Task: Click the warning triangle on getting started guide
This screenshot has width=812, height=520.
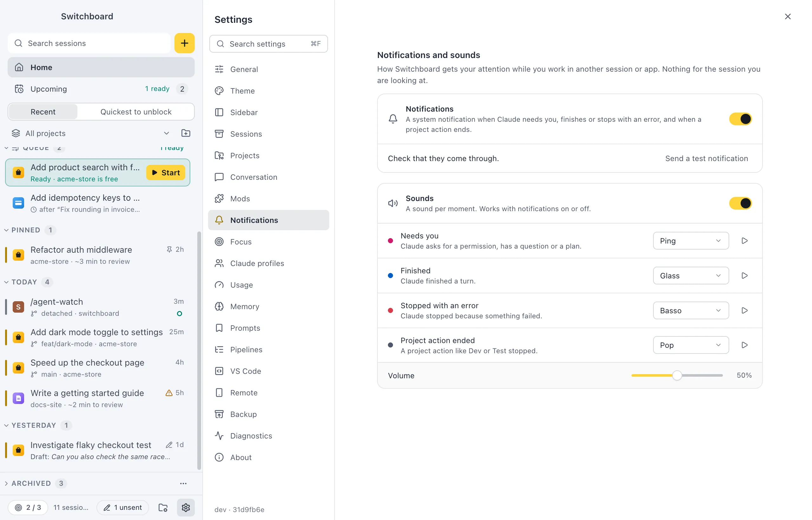Action: click(169, 393)
